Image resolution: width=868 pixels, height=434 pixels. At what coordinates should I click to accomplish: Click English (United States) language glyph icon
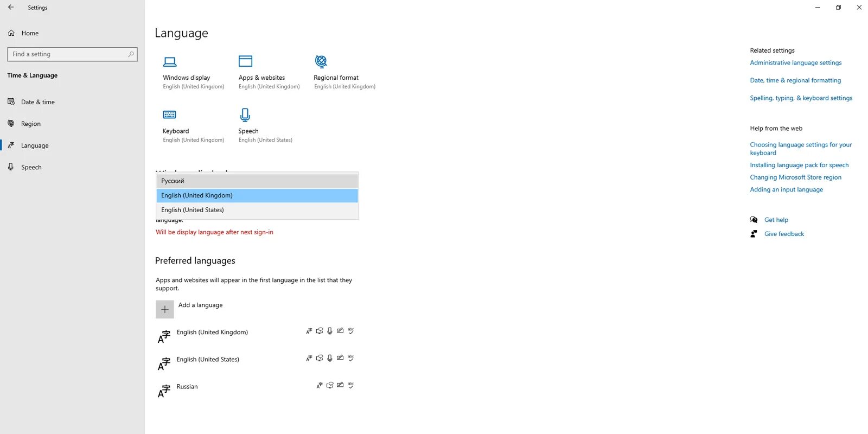pyautogui.click(x=164, y=365)
